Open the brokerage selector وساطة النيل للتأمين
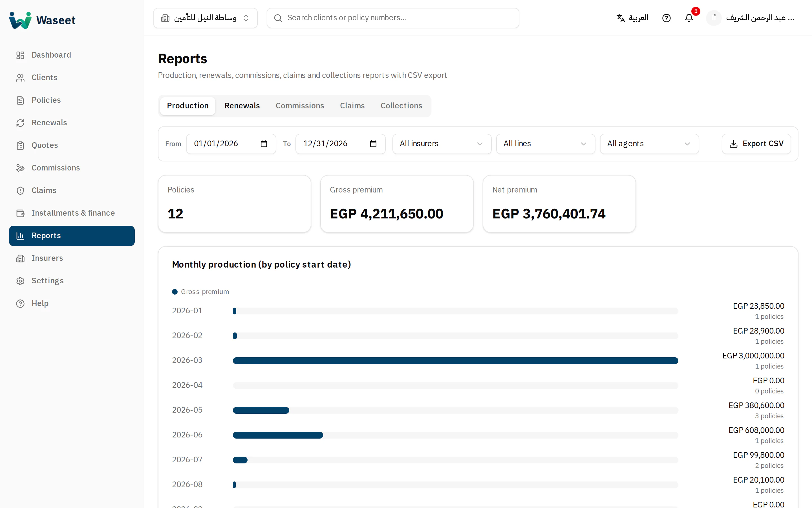 coord(205,18)
